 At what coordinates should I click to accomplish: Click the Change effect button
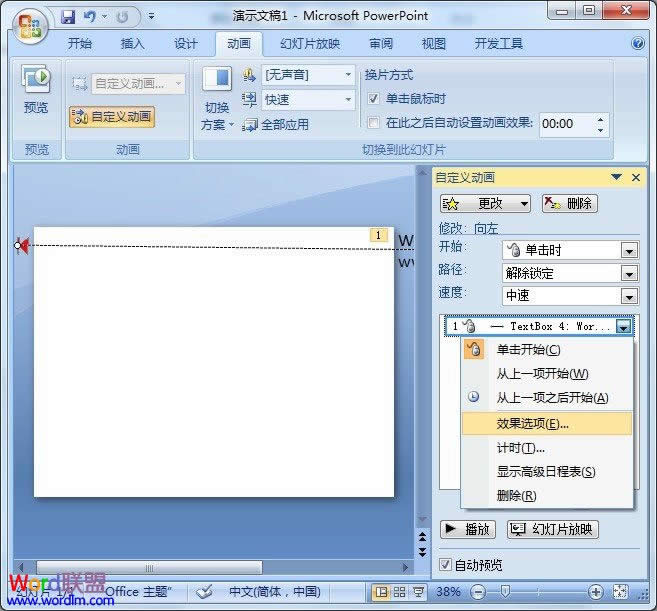(485, 204)
